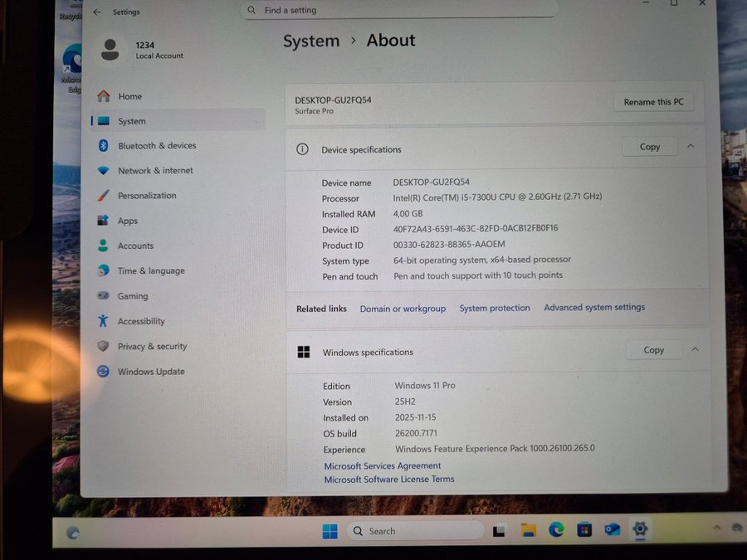This screenshot has height=560, width=747.
Task: Collapse the Windows specifications section
Action: click(695, 350)
